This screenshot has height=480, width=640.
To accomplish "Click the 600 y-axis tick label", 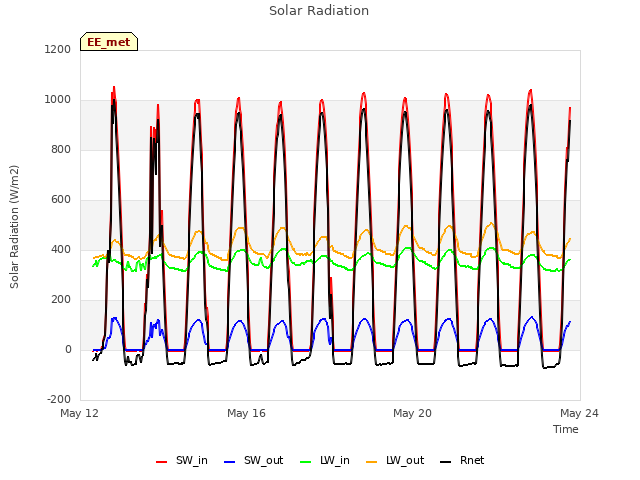I will point(61,200).
